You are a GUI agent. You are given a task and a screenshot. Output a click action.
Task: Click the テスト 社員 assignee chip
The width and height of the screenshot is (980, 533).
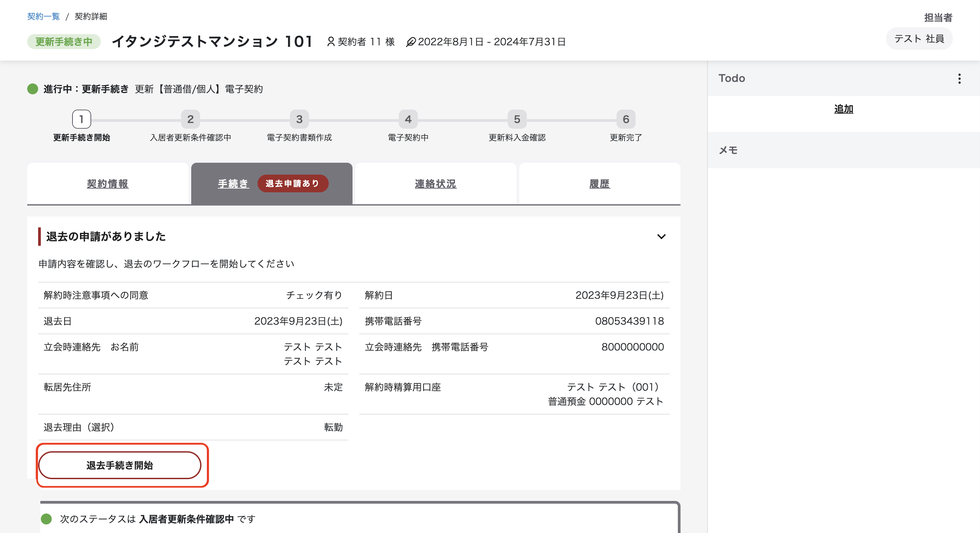pyautogui.click(x=919, y=39)
